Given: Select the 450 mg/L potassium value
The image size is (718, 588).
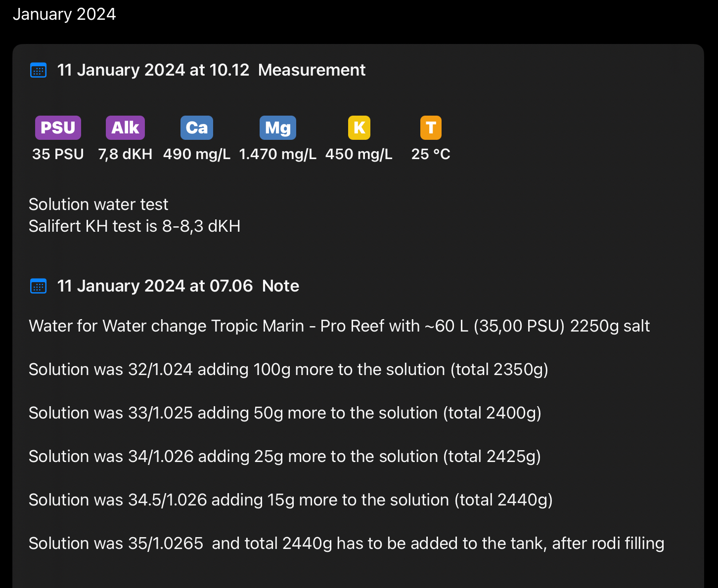Looking at the screenshot, I should pos(359,154).
